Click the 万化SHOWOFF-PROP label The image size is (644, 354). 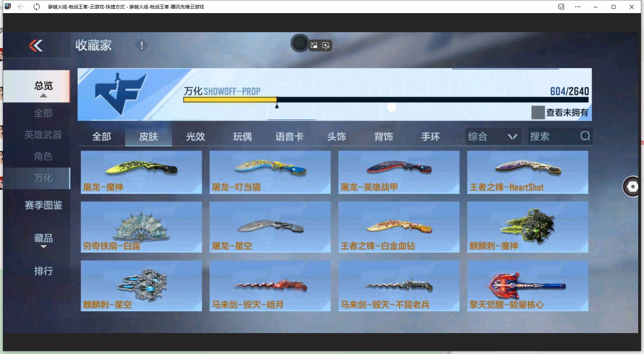[222, 91]
